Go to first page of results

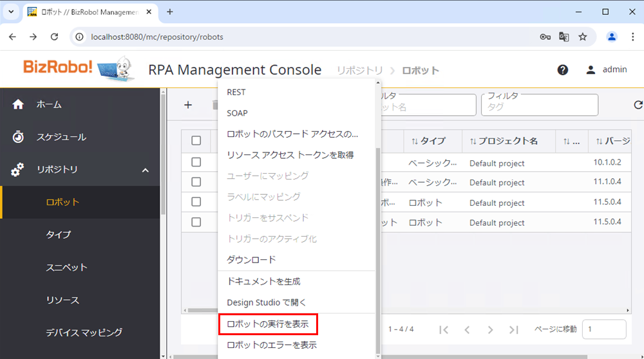click(444, 329)
